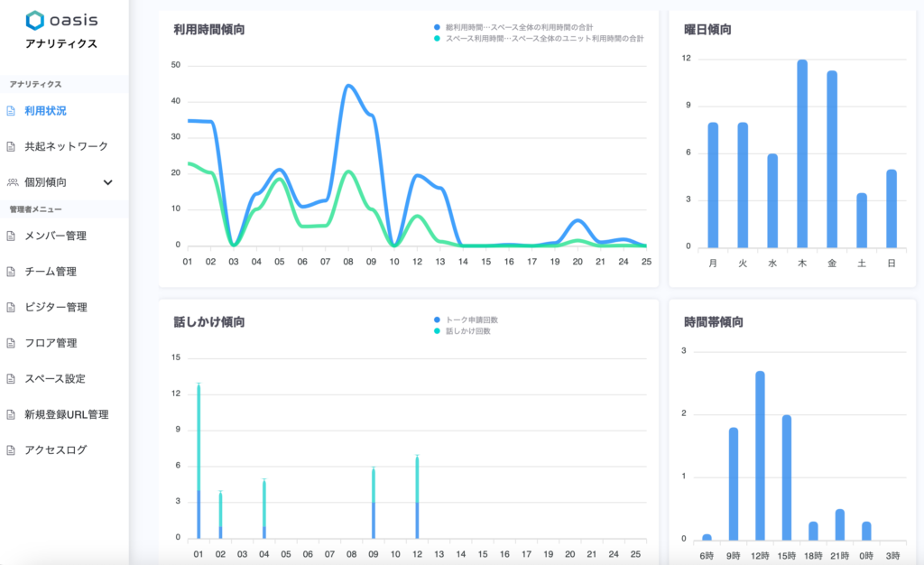The width and height of the screenshot is (924, 565).
Task: Click the people icon beside 個別傾向
Action: point(12,182)
